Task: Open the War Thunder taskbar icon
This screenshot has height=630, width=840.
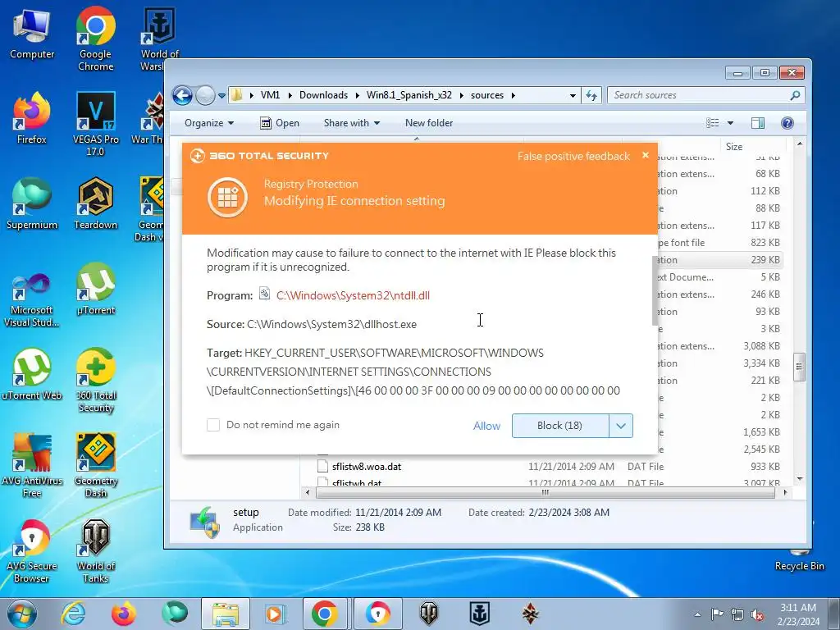Action: coord(531,614)
